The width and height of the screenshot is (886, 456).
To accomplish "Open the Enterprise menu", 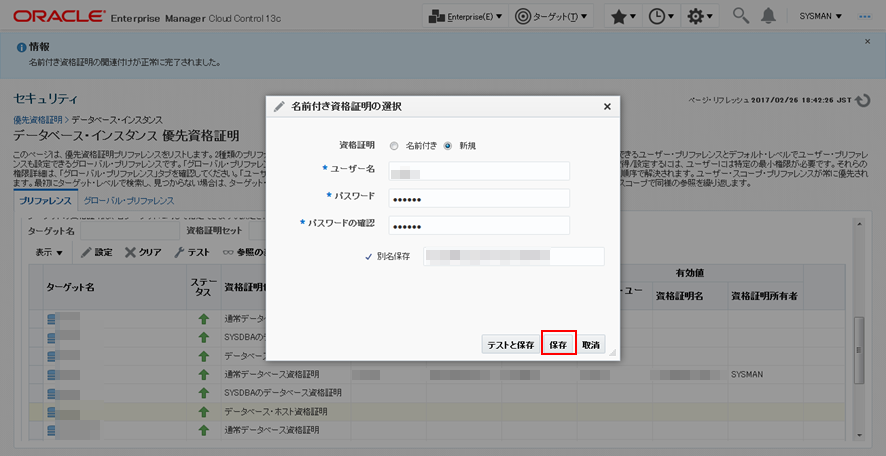I will click(x=466, y=16).
